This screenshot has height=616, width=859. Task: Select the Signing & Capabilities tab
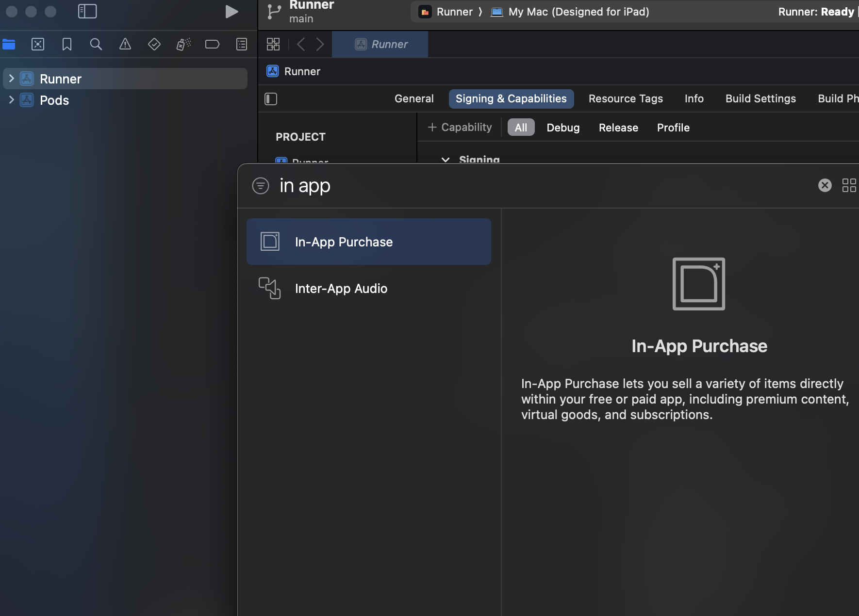tap(511, 98)
